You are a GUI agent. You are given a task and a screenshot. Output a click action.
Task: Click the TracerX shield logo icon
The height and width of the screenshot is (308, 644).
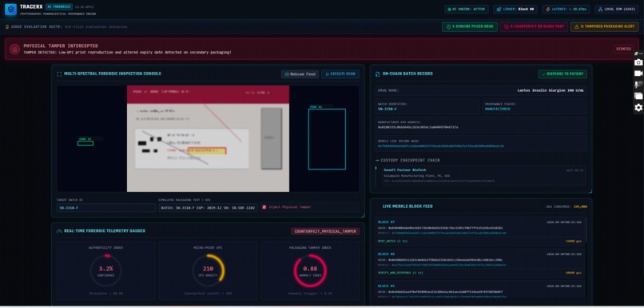[x=10, y=10]
